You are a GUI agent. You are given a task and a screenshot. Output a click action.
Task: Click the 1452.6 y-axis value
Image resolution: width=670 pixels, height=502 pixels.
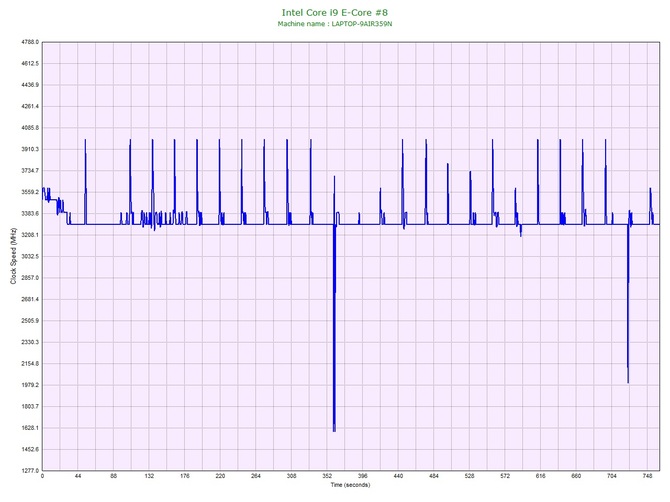[30, 449]
